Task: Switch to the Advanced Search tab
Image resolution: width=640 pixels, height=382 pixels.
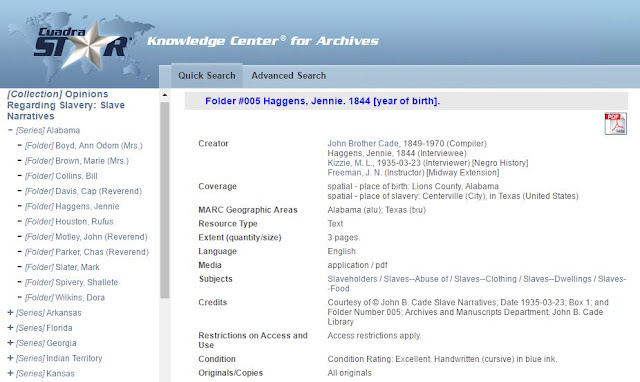Action: [x=289, y=76]
